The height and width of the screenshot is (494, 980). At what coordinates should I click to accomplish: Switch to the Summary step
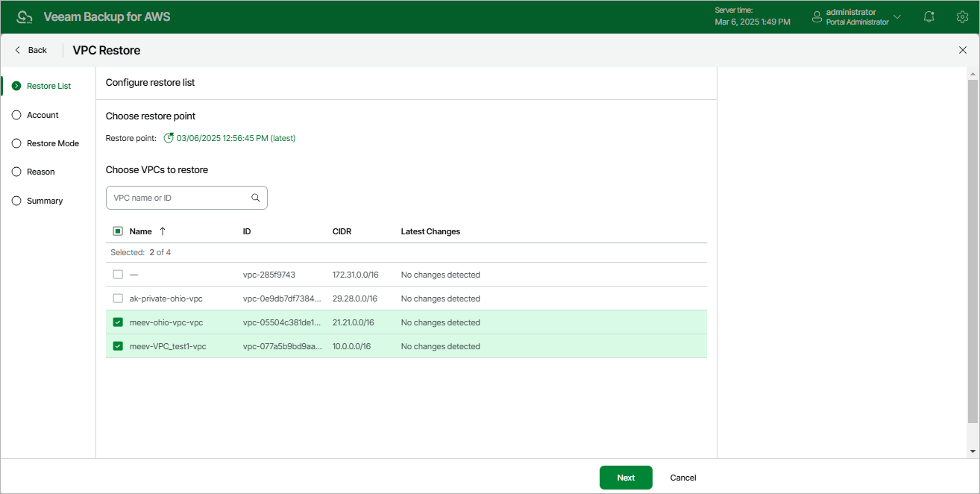click(45, 200)
